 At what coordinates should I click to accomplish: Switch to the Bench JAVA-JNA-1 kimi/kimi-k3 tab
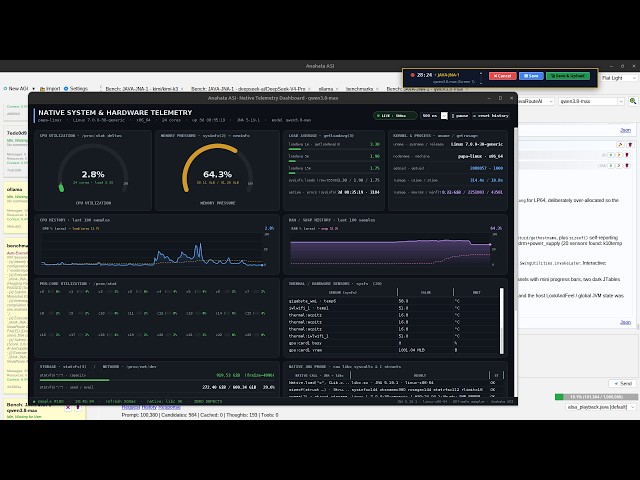[x=141, y=89]
